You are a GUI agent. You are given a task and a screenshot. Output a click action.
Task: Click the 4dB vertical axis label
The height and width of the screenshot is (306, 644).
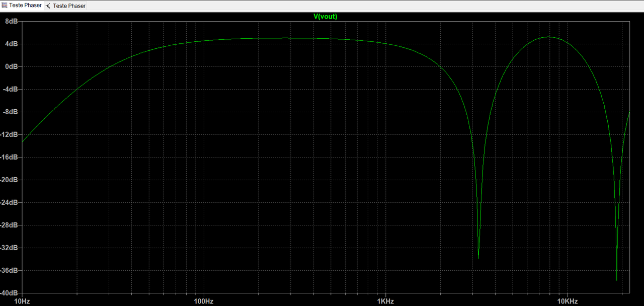(x=12, y=44)
